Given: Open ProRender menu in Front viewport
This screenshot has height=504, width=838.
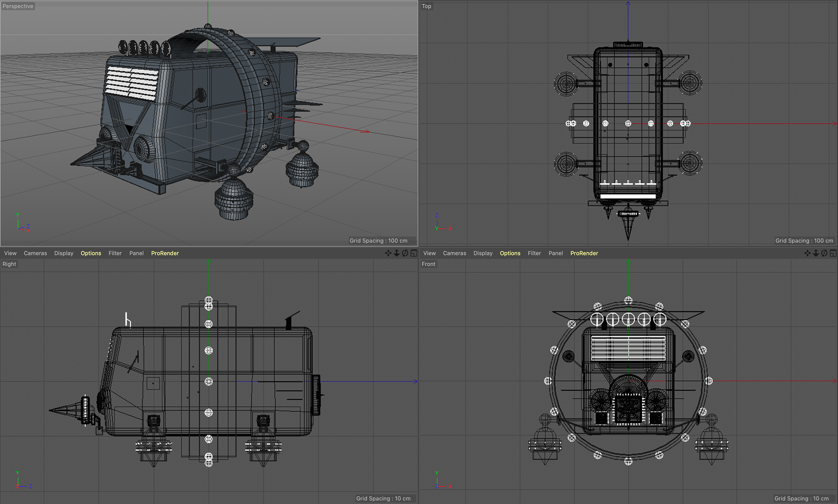Looking at the screenshot, I should click(x=584, y=253).
